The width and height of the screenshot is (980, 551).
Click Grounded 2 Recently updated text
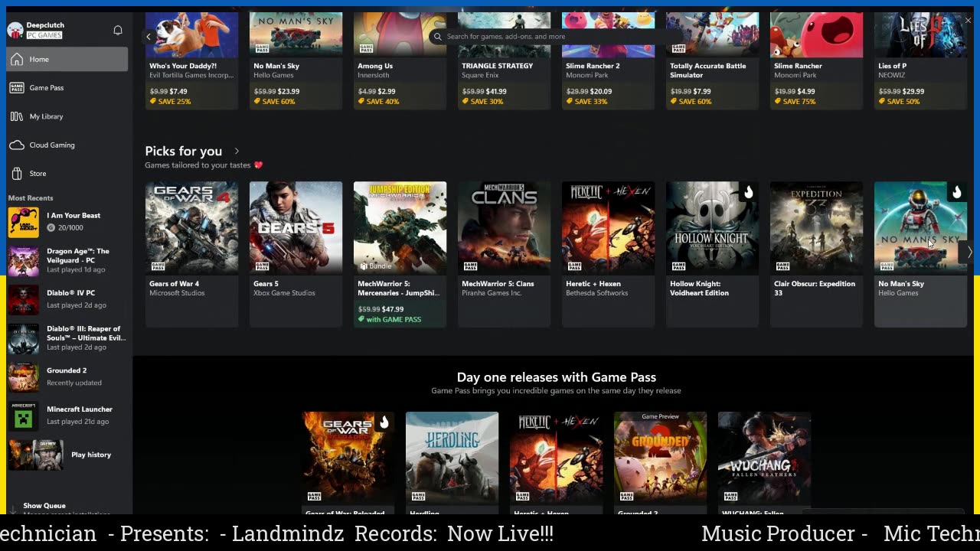(74, 383)
